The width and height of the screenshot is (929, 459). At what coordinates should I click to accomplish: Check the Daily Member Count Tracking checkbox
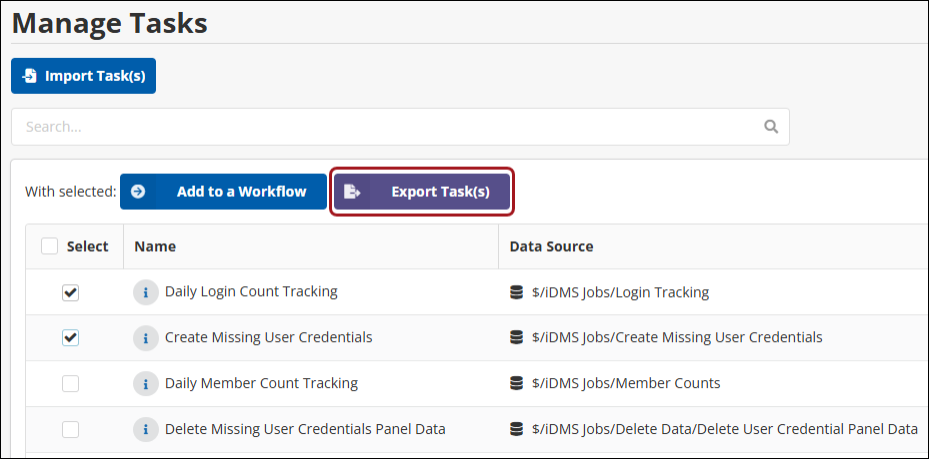pyautogui.click(x=70, y=383)
